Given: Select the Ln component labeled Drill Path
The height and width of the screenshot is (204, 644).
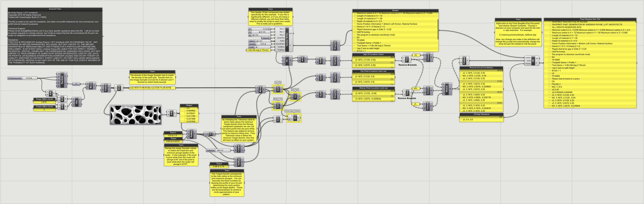Looking at the screenshot, I should tap(295, 96).
